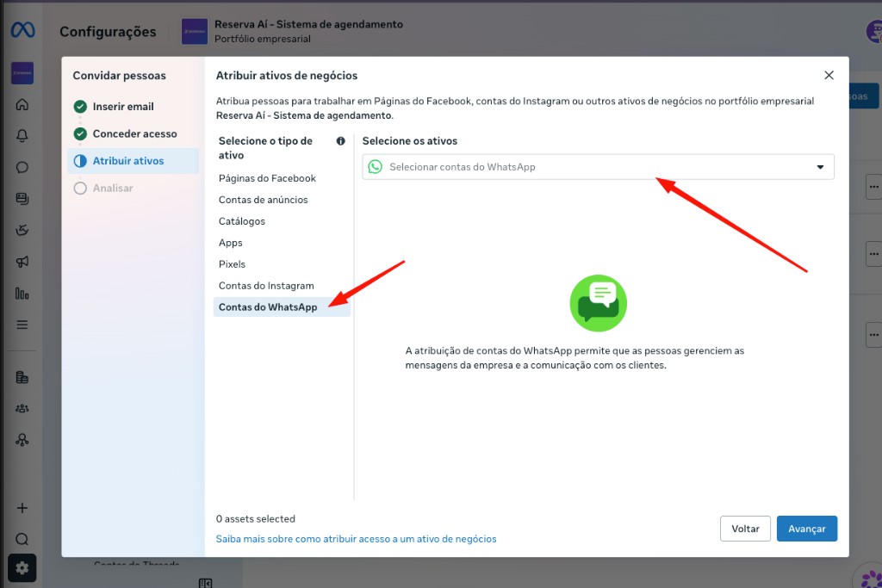Open the megaphone ads icon in sidebar
This screenshot has height=588, width=882.
click(22, 262)
